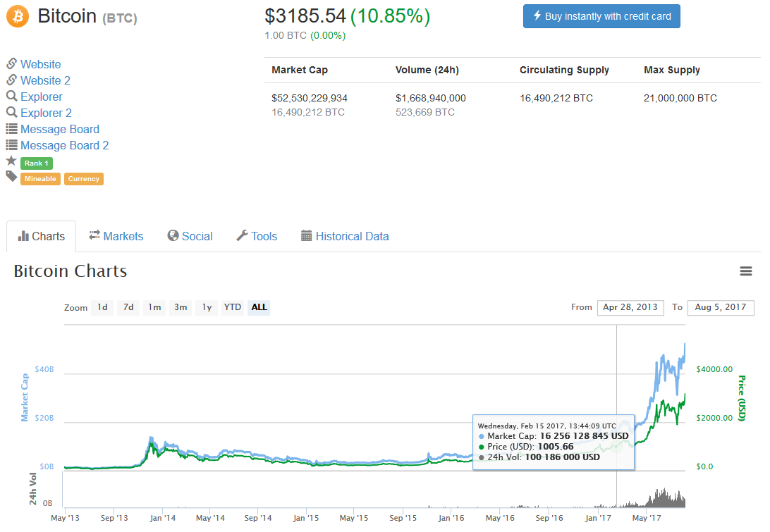This screenshot has width=770, height=532.
Task: Click the Market Cap column header
Action: point(300,70)
